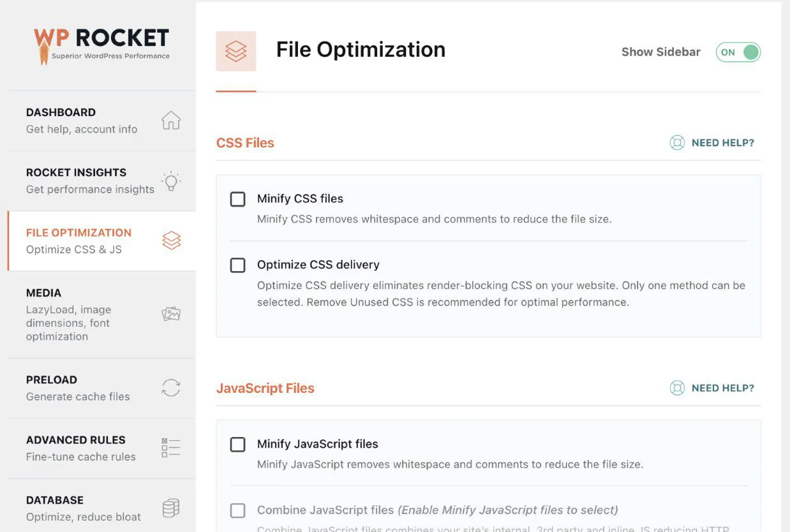Click the Minify JavaScript files label
The width and height of the screenshot is (790, 532).
pyautogui.click(x=318, y=444)
